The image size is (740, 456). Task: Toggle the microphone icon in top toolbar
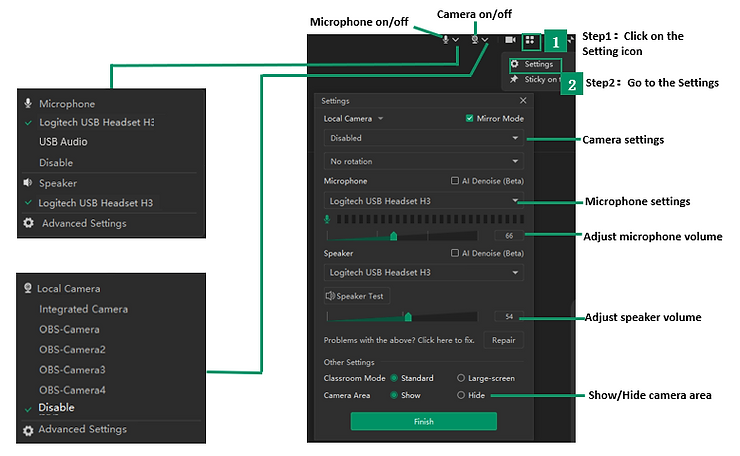click(446, 39)
